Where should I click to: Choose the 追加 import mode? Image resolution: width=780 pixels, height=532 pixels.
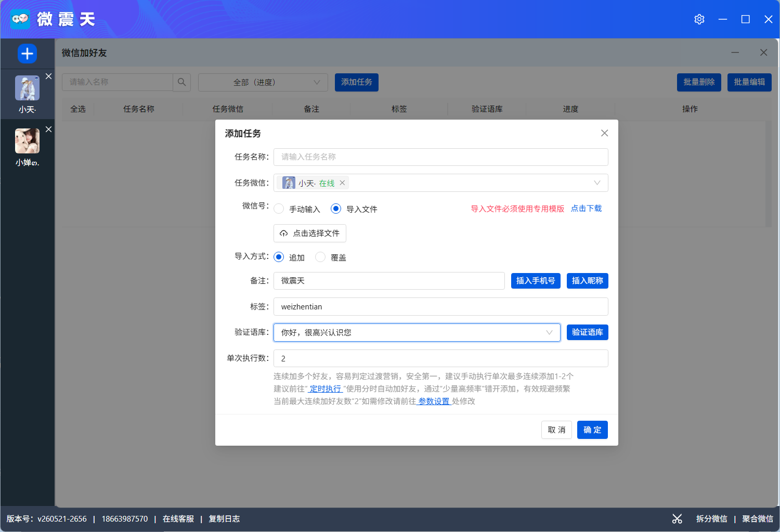click(279, 257)
